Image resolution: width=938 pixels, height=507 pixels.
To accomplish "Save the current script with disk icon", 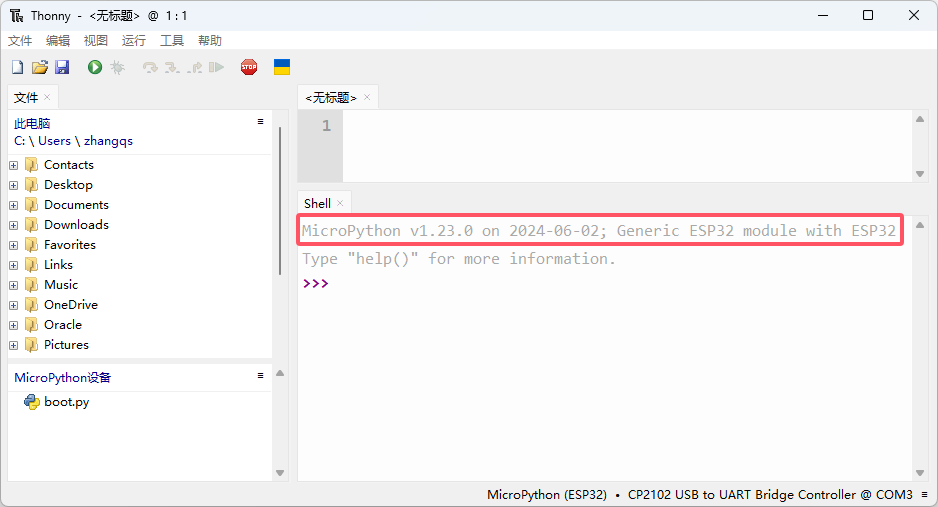I will pos(62,67).
